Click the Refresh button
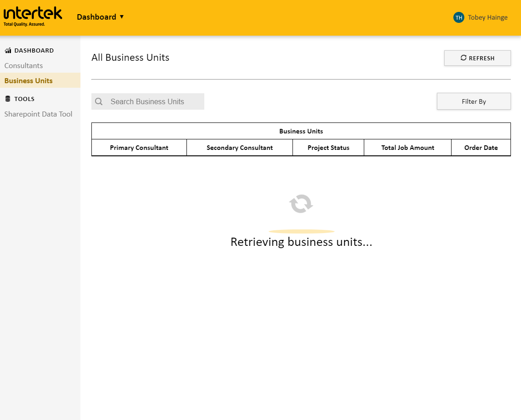The image size is (521, 420). point(477,58)
